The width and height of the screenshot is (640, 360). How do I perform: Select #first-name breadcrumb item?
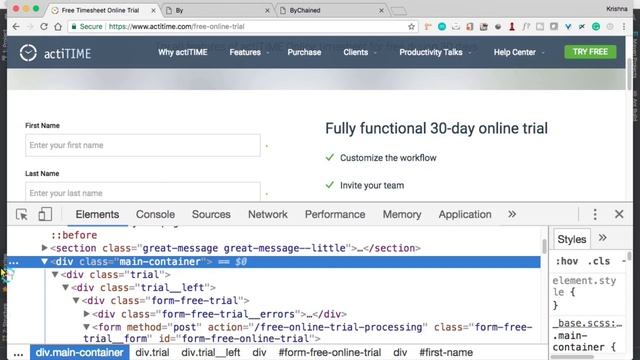446,352
